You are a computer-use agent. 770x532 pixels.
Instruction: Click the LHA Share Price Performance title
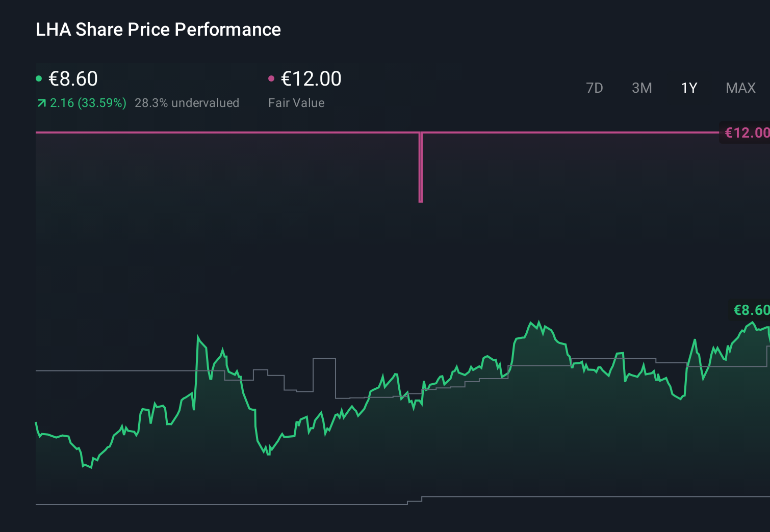point(158,30)
